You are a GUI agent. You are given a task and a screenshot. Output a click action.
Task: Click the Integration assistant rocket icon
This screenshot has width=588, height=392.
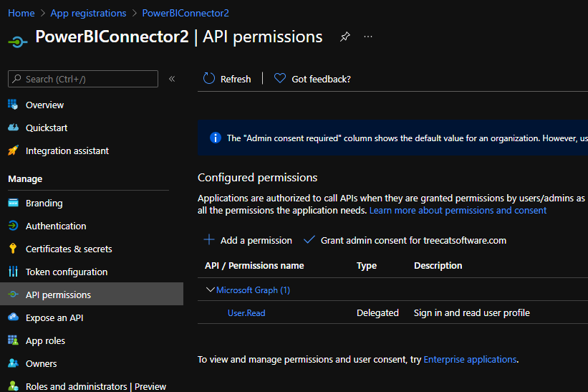click(x=13, y=150)
